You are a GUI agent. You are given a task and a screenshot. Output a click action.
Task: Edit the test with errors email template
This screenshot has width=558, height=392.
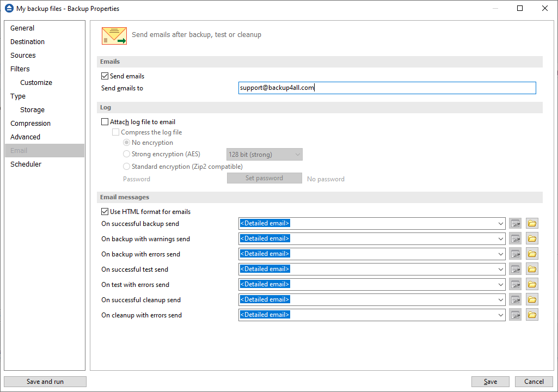tap(515, 284)
